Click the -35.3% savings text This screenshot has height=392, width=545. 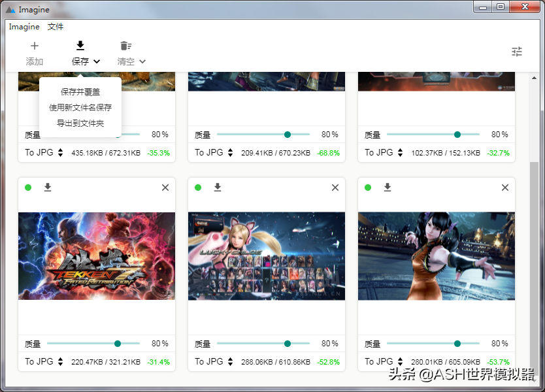(x=159, y=153)
